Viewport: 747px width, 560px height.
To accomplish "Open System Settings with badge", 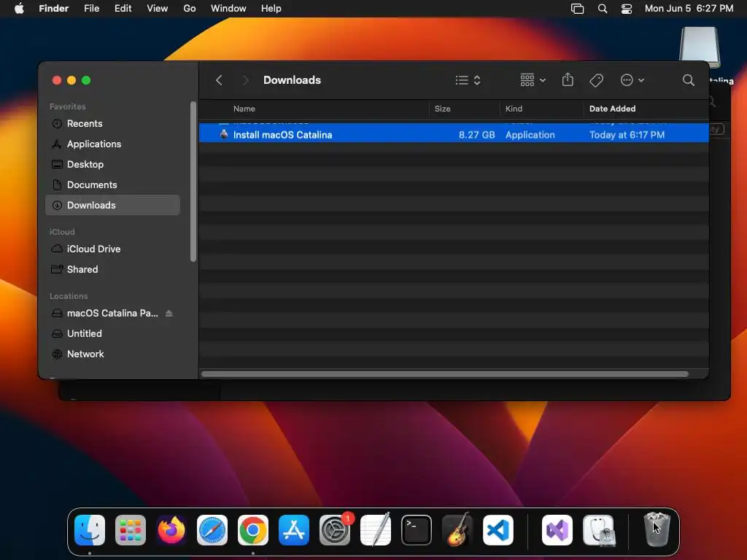I will pyautogui.click(x=335, y=530).
